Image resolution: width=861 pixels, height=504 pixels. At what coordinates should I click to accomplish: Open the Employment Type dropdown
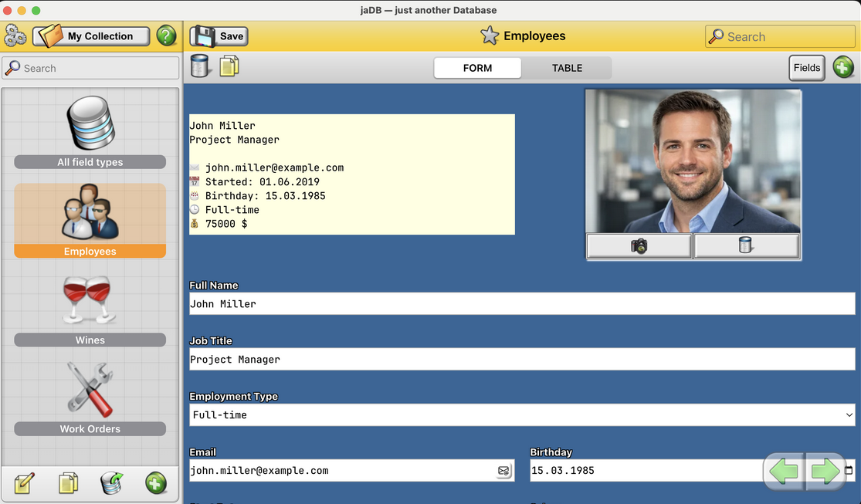(x=522, y=415)
